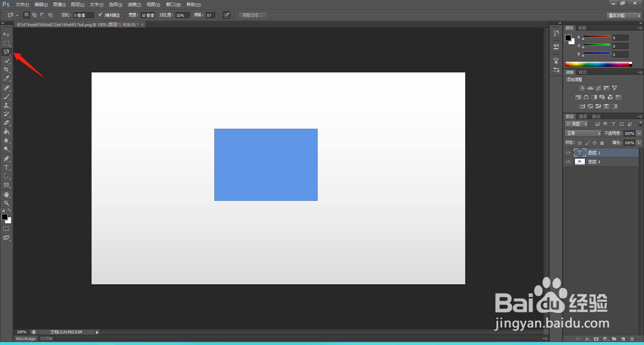This screenshot has height=345, width=644.
Task: Open the 基本功能 workspace dropdown
Action: [624, 15]
